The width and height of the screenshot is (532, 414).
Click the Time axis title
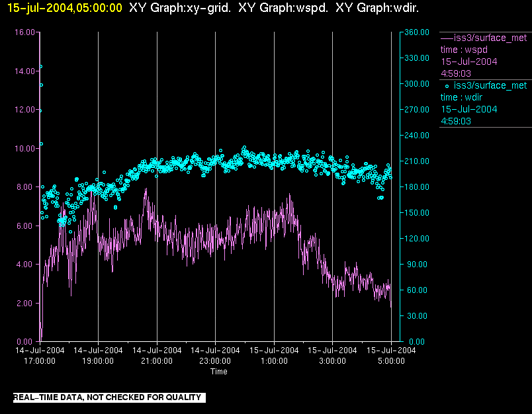point(219,371)
